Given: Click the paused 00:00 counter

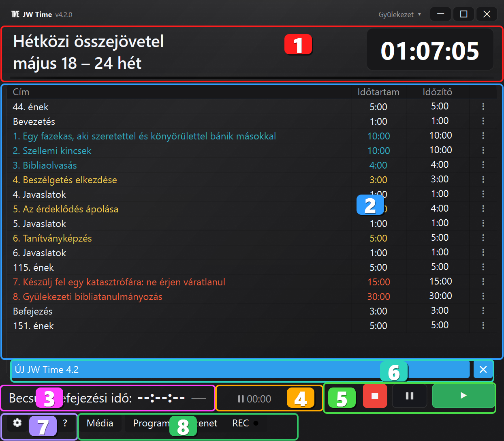Looking at the screenshot, I should pyautogui.click(x=254, y=399).
